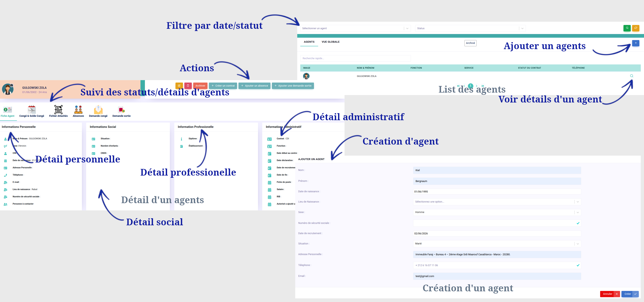The height and width of the screenshot is (302, 644).
Task: Click the Email field test@gmail.com
Action: (497, 276)
